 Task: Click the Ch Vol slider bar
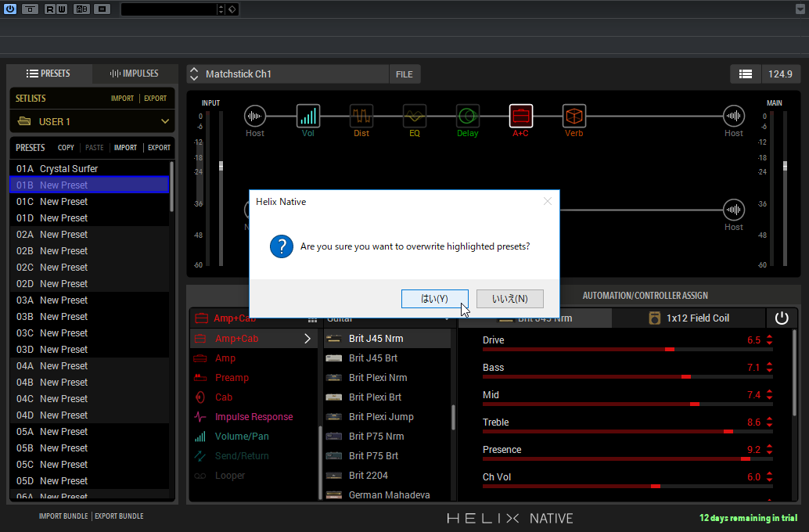(x=627, y=487)
